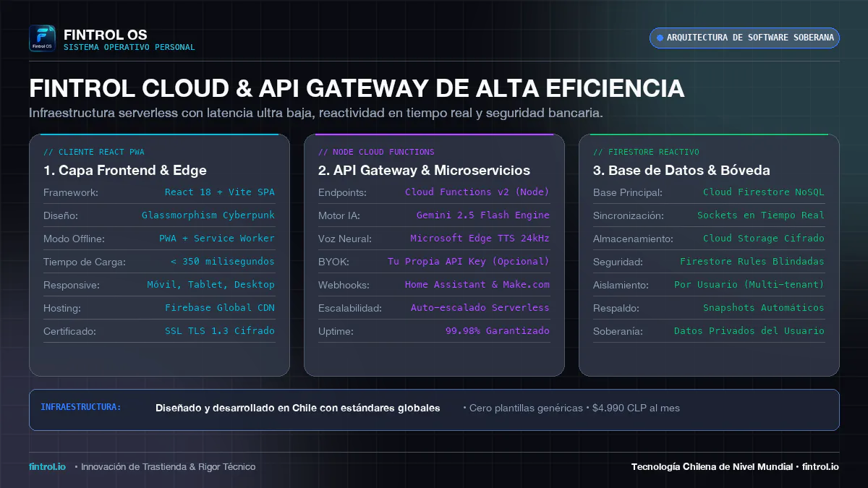Click the Firestore Rules Blindadas value
This screenshot has height=488, width=868.
[x=752, y=262]
